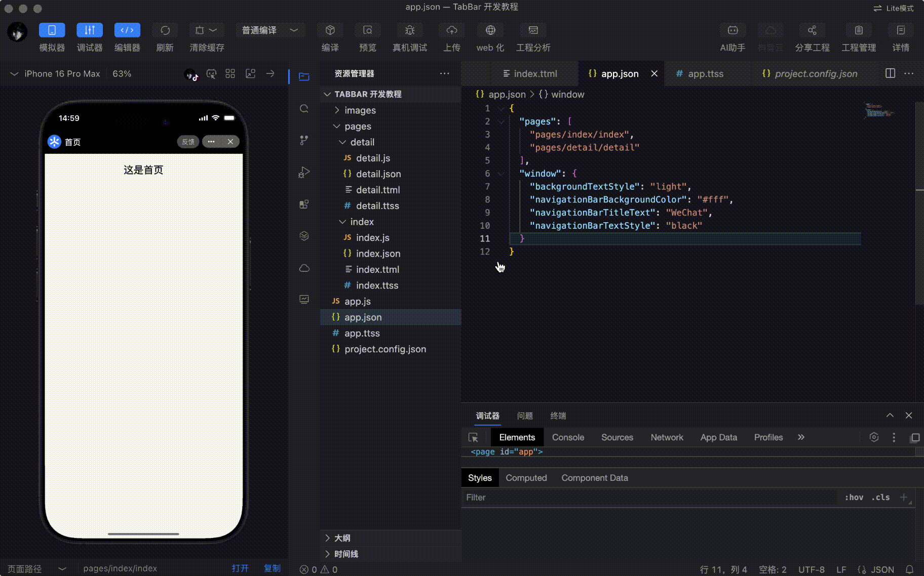
Task: Collapse the detail folder
Action: pos(391,142)
